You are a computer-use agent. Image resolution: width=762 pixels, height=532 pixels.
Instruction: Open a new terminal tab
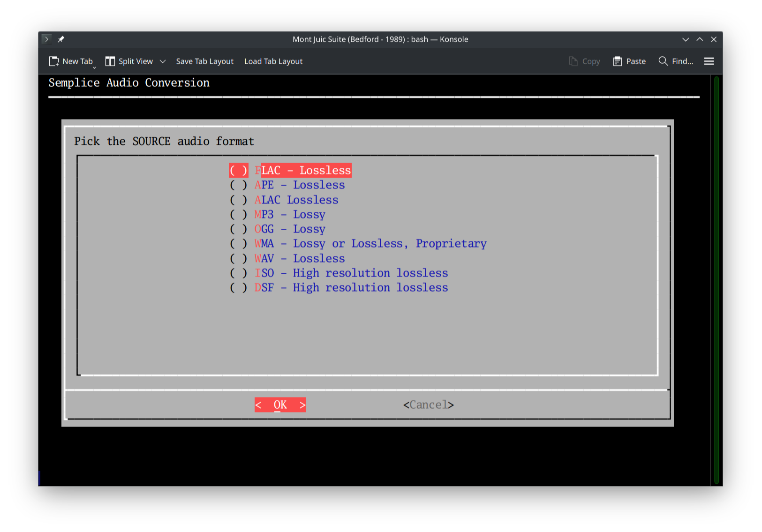70,61
